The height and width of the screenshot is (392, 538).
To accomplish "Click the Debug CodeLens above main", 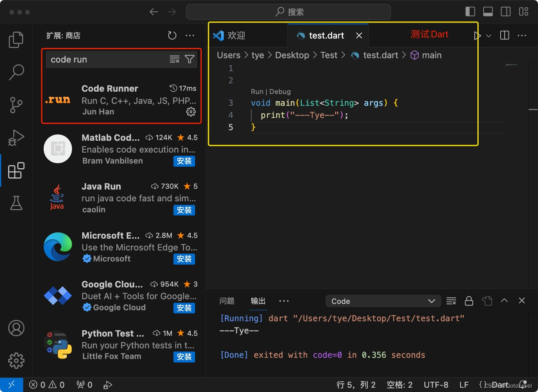I will pyautogui.click(x=280, y=92).
